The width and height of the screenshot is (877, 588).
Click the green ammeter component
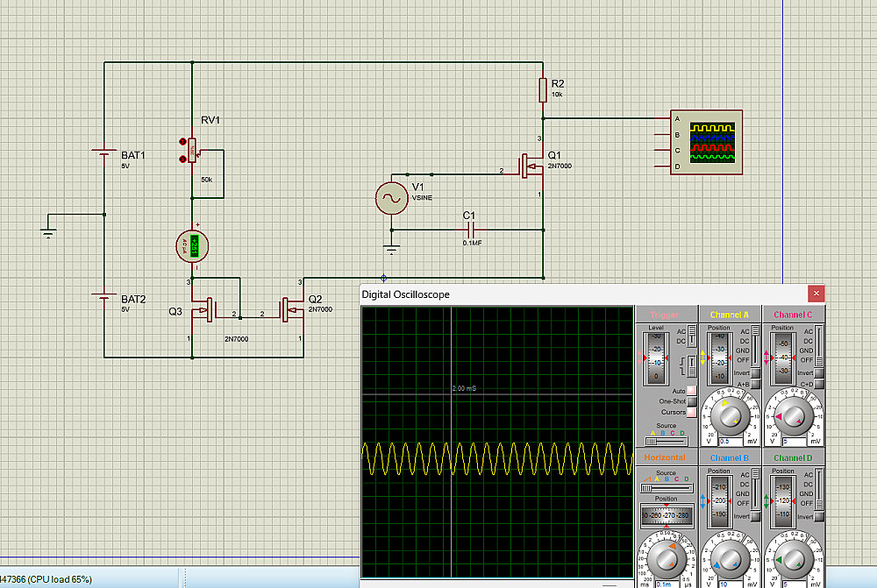pyautogui.click(x=192, y=247)
